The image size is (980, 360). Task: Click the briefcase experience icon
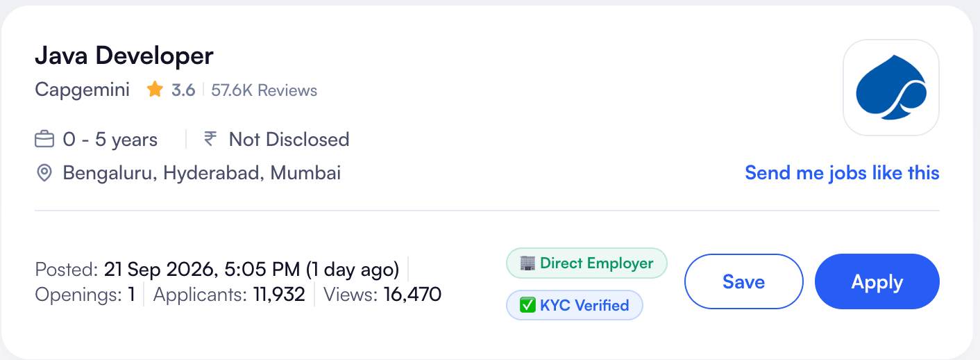coord(44,140)
